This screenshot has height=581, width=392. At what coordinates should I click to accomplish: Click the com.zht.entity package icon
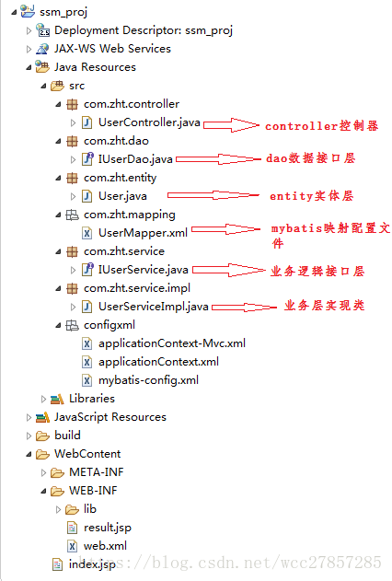tap(72, 178)
